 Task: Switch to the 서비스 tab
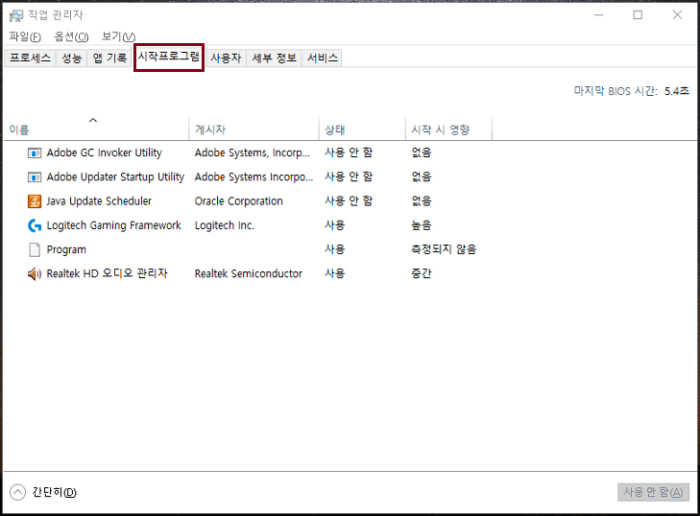[x=322, y=58]
